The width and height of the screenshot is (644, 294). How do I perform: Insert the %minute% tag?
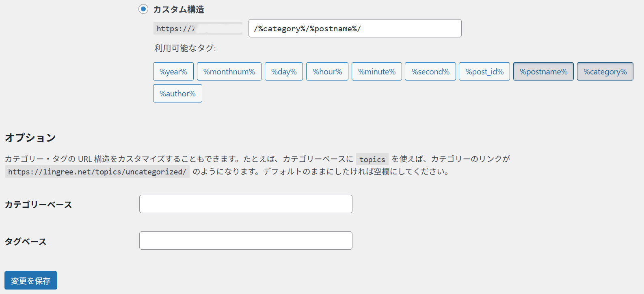click(x=376, y=72)
